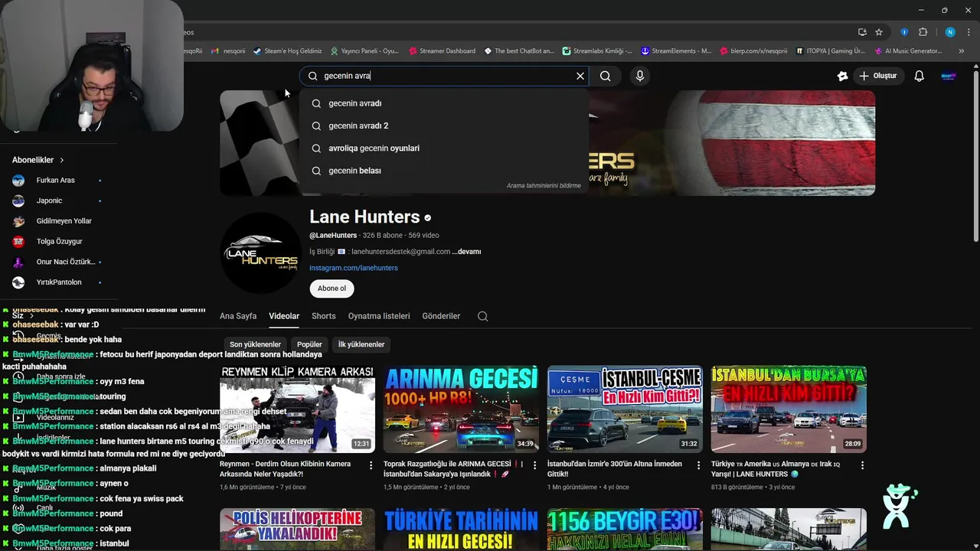The image size is (980, 551).
Task: Open Reynmen Klip Kamera Arkası thumbnail
Action: click(x=297, y=409)
